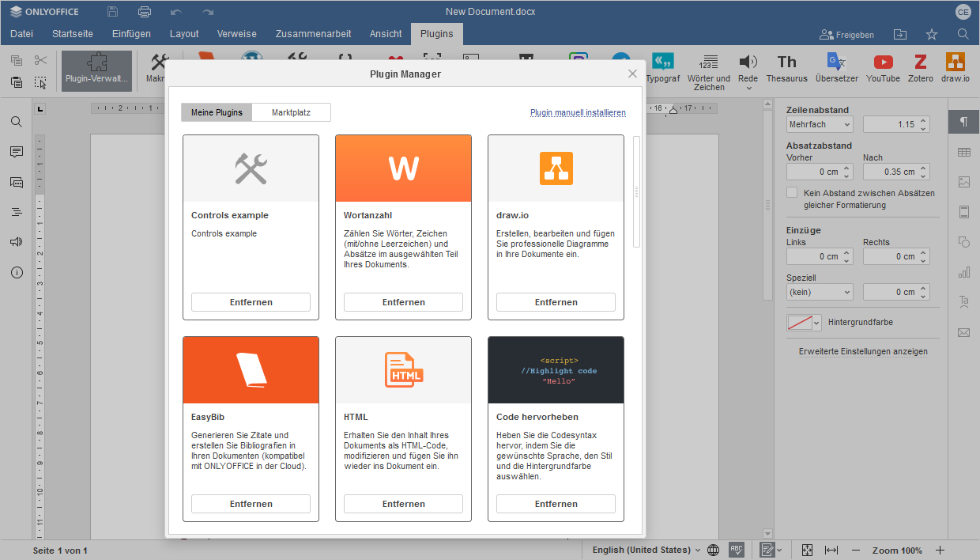Open the Zusammenarbeit ribbon tab
980x560 pixels.
point(314,34)
